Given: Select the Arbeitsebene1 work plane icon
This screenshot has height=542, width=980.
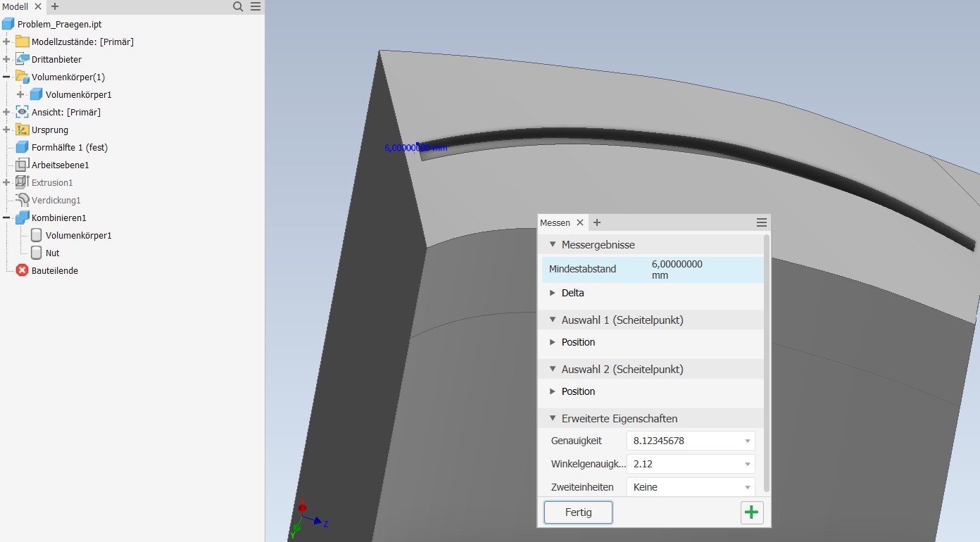Looking at the screenshot, I should tap(22, 165).
